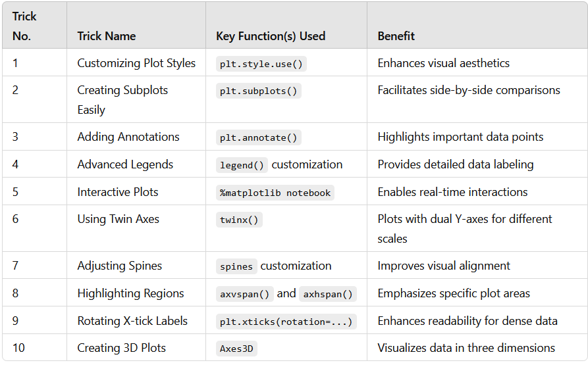Click the Customizing Plot Styles cell
Viewport: 588px width, 365px height.
(x=136, y=63)
